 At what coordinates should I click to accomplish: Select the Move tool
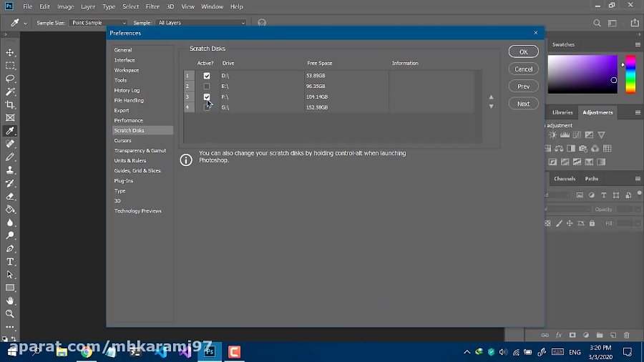click(x=10, y=53)
